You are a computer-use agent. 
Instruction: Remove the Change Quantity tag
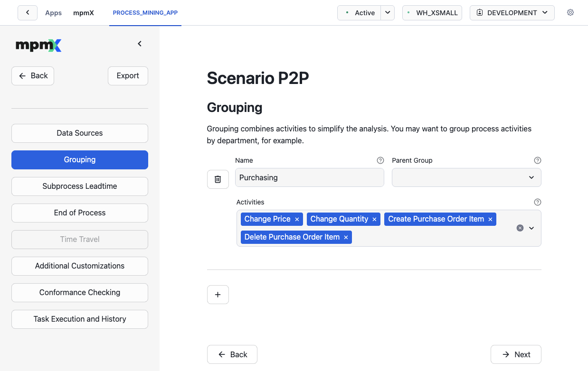(374, 219)
